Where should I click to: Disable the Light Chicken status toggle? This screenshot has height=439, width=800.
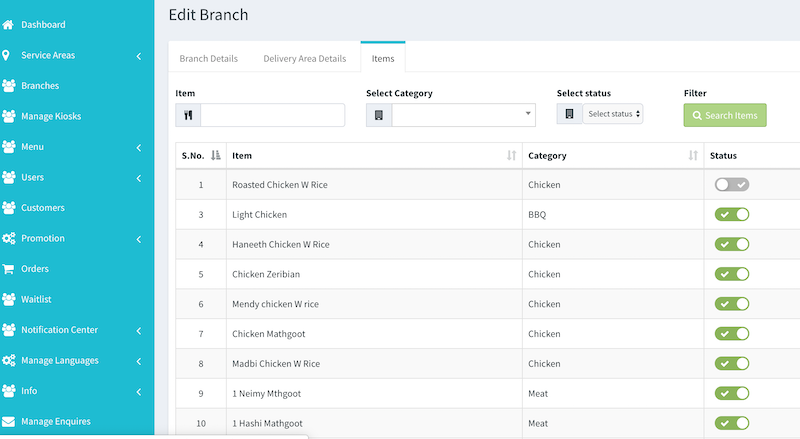[732, 214]
